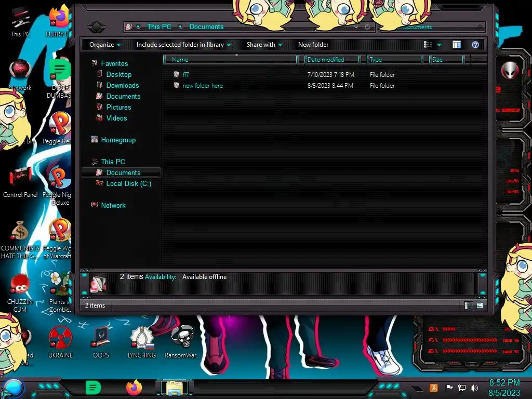Click the ff7 folder icon

point(177,74)
